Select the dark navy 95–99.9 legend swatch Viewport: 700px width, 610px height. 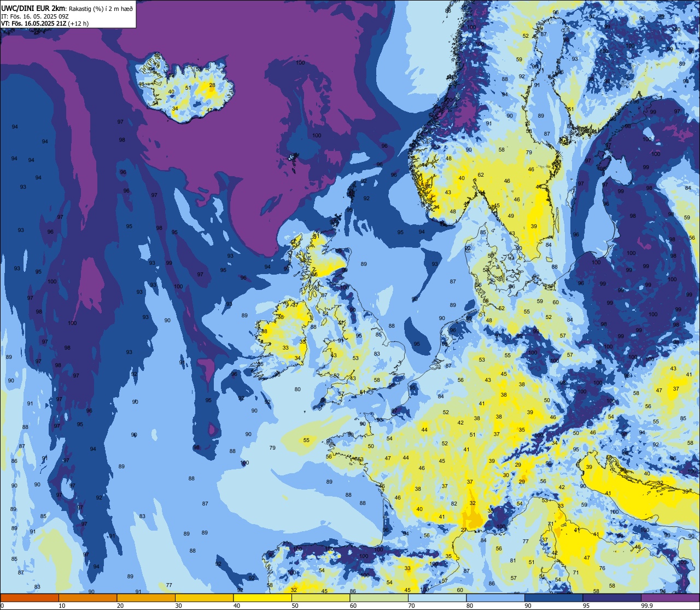click(x=612, y=597)
